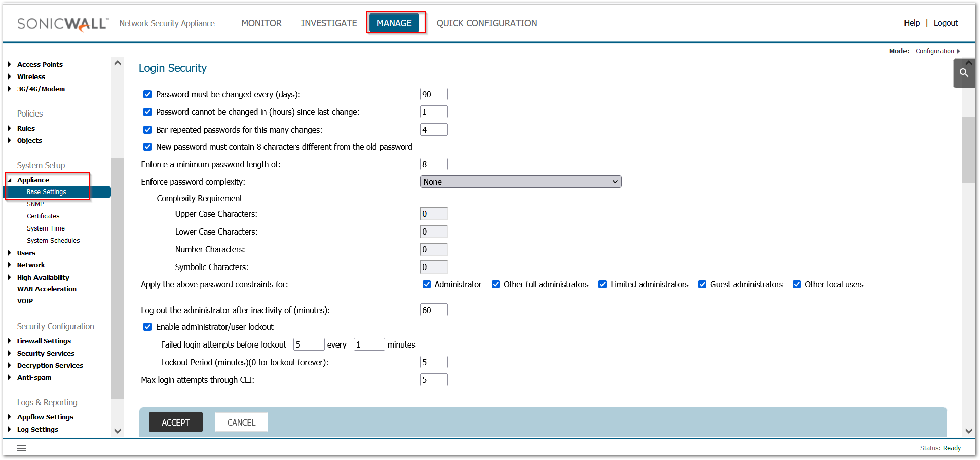Expand Anti-spam tree node

(10, 377)
